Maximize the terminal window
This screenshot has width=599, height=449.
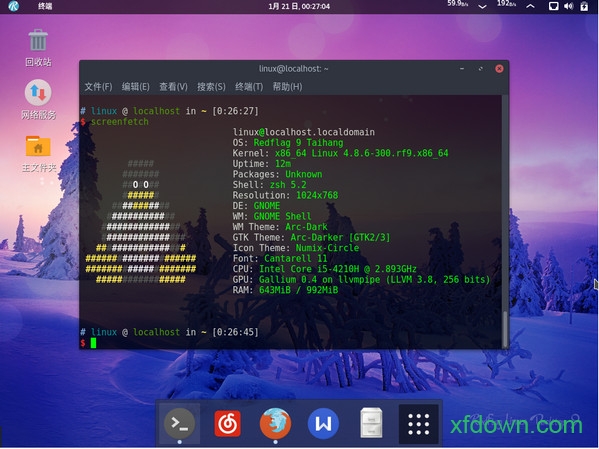(481, 69)
